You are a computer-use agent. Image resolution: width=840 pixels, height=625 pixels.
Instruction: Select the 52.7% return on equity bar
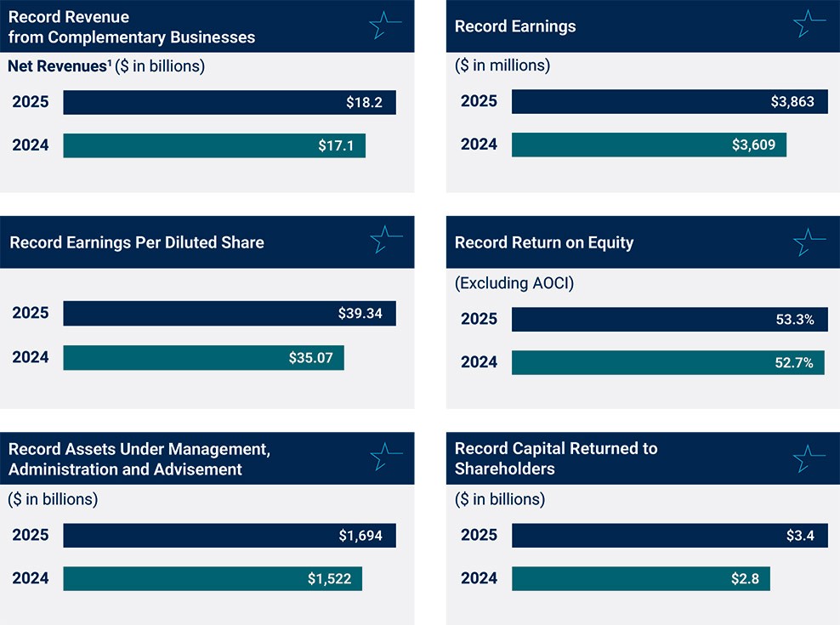pos(667,362)
